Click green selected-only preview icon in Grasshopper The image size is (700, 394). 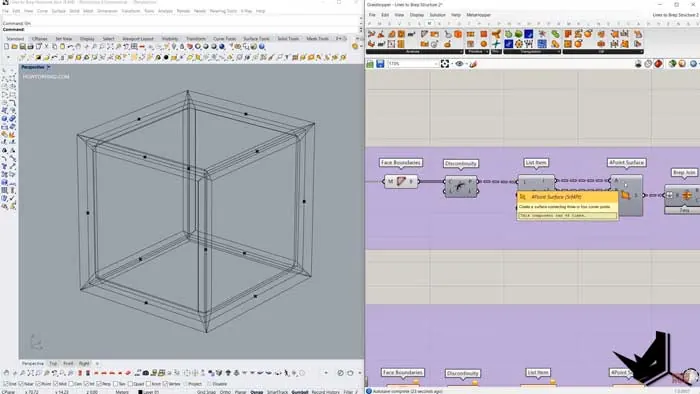pos(672,64)
